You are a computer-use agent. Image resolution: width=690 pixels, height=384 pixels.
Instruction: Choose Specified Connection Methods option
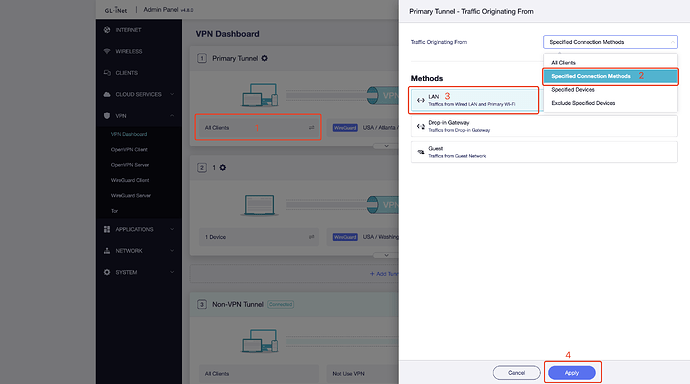pos(610,76)
